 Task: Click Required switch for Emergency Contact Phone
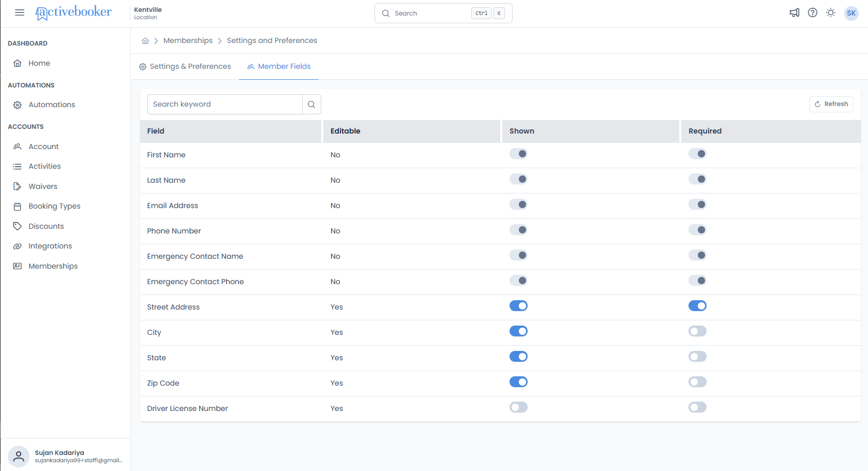(697, 281)
